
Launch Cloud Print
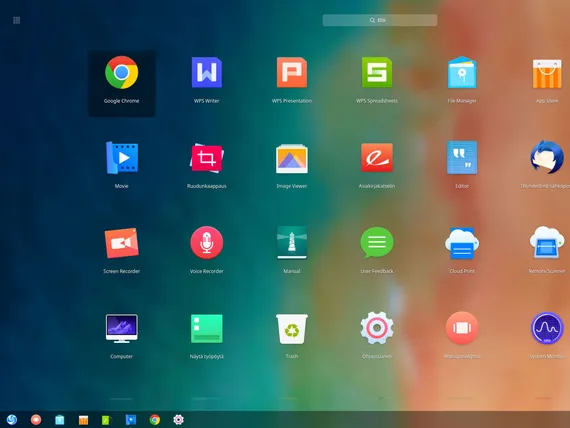click(462, 243)
